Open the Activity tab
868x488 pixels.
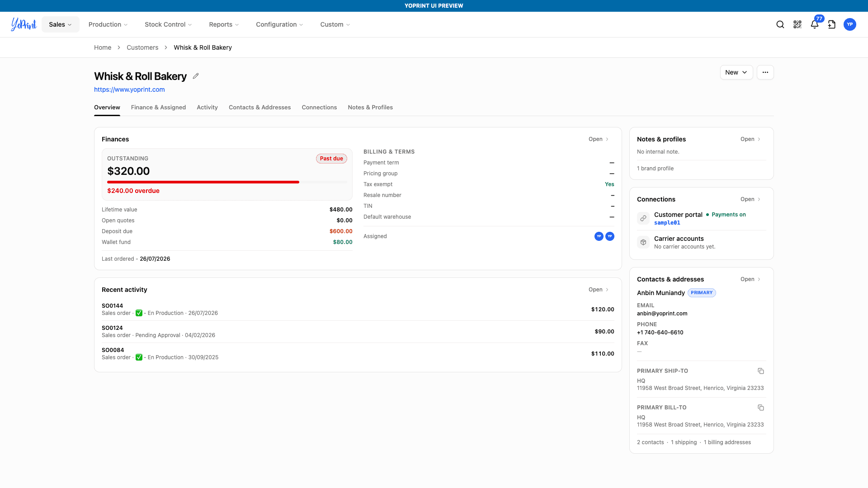207,108
